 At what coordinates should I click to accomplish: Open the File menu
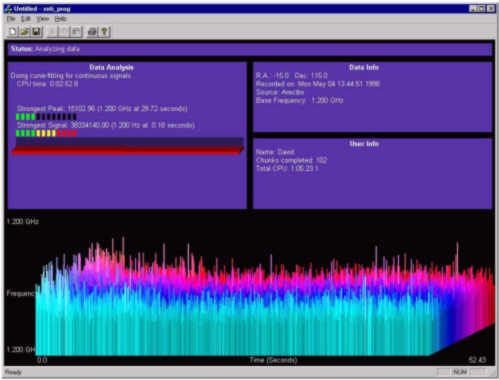11,19
